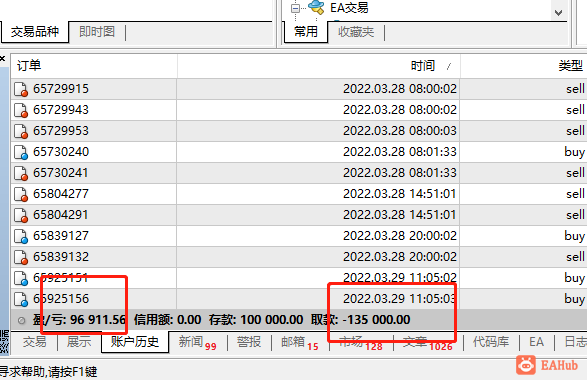Click the order icon beside 65729915

coord(21,89)
